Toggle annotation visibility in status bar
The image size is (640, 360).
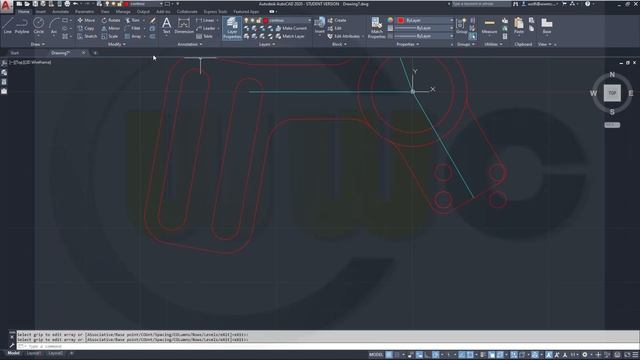click(549, 355)
